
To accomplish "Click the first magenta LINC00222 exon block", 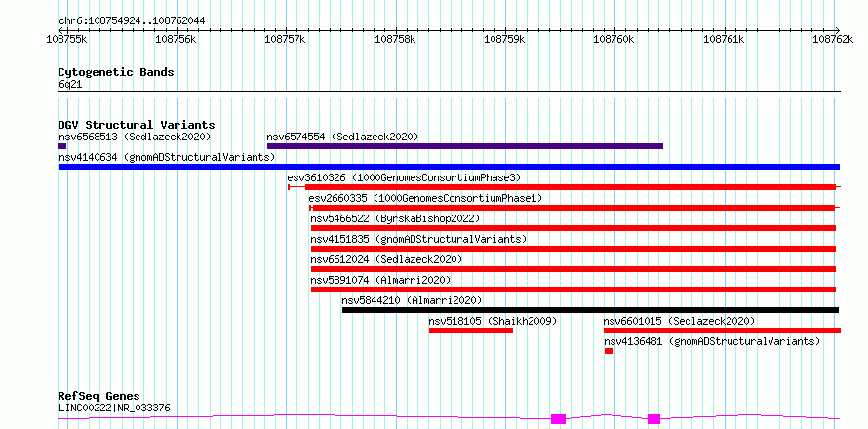I will click(x=558, y=419).
